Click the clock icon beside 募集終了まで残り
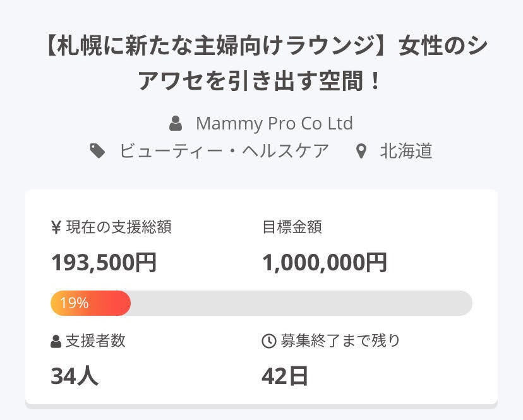This screenshot has height=420, width=523. pos(268,342)
